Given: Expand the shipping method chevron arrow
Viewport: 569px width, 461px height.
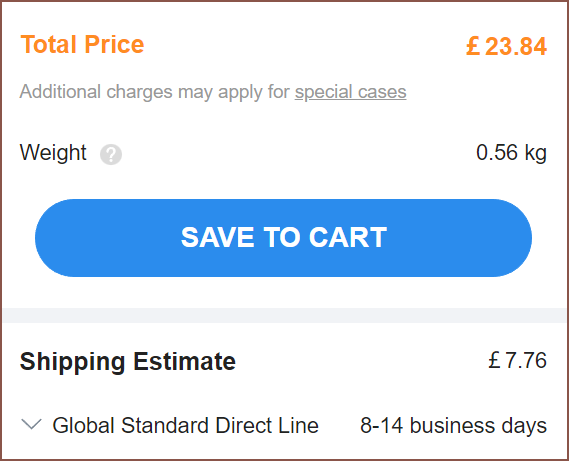Looking at the screenshot, I should coord(32,424).
